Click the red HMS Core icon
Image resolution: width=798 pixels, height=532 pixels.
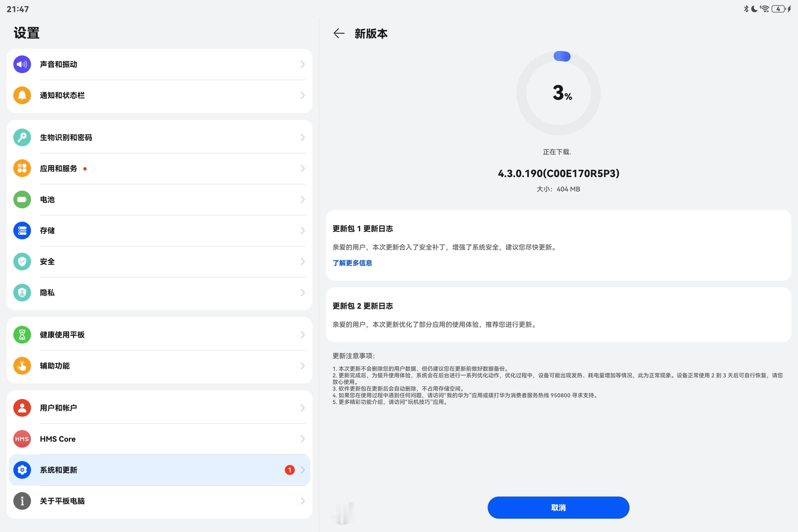click(22, 439)
